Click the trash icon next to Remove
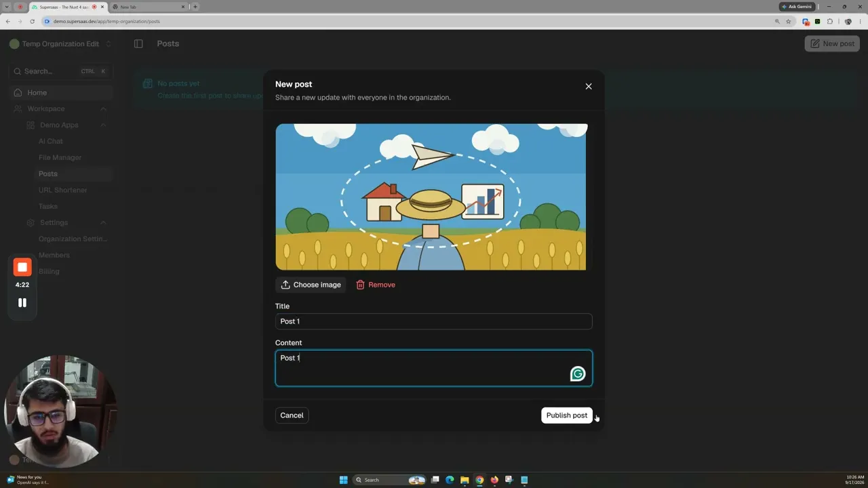Viewport: 868px width, 488px height. [x=360, y=285]
